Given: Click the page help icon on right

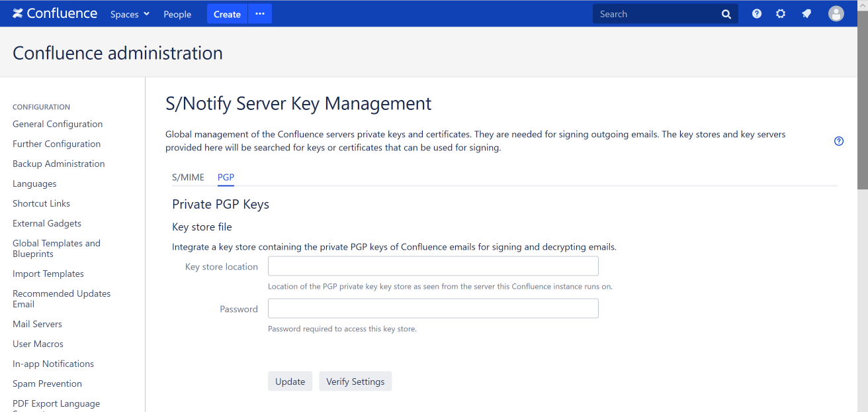Looking at the screenshot, I should (839, 141).
